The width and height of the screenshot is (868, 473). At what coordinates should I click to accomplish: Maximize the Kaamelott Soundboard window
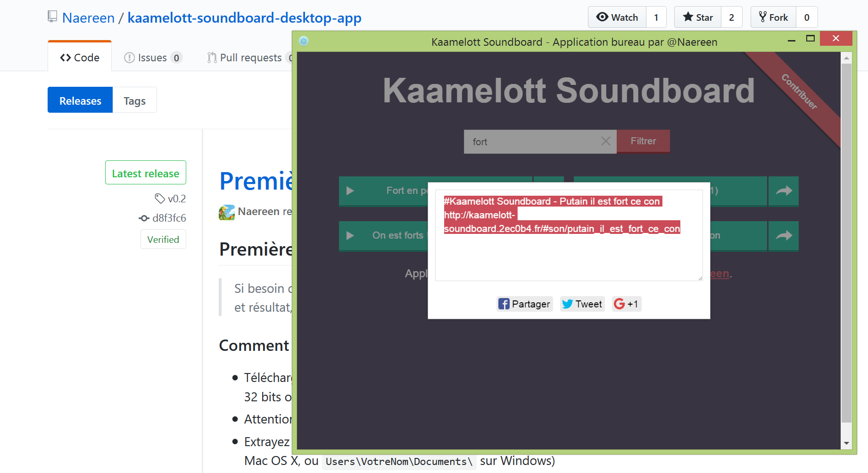tap(810, 39)
